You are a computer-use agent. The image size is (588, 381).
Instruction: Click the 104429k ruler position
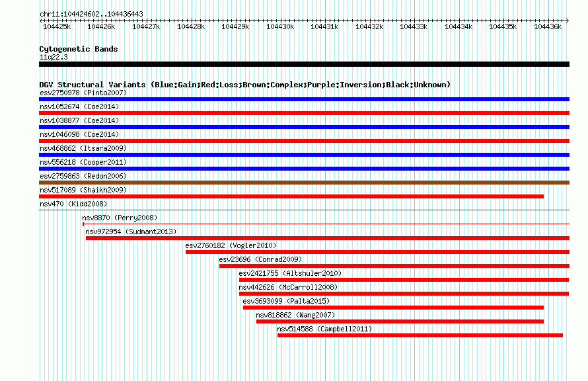[x=235, y=26]
